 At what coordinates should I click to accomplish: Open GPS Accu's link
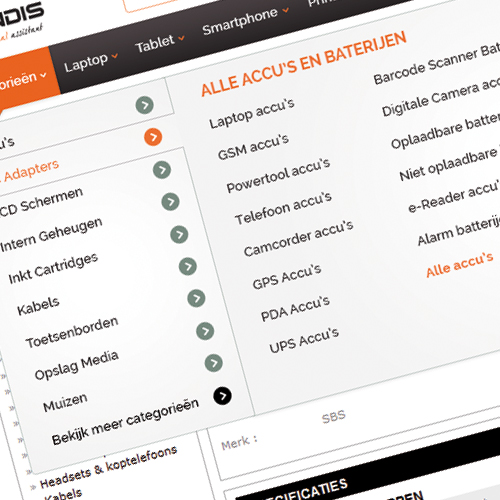287,276
